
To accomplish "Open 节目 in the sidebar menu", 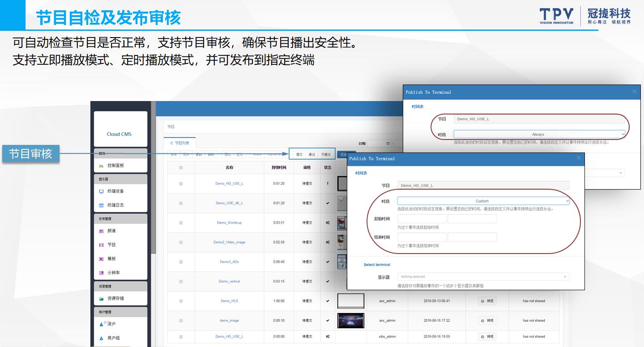I will click(111, 245).
